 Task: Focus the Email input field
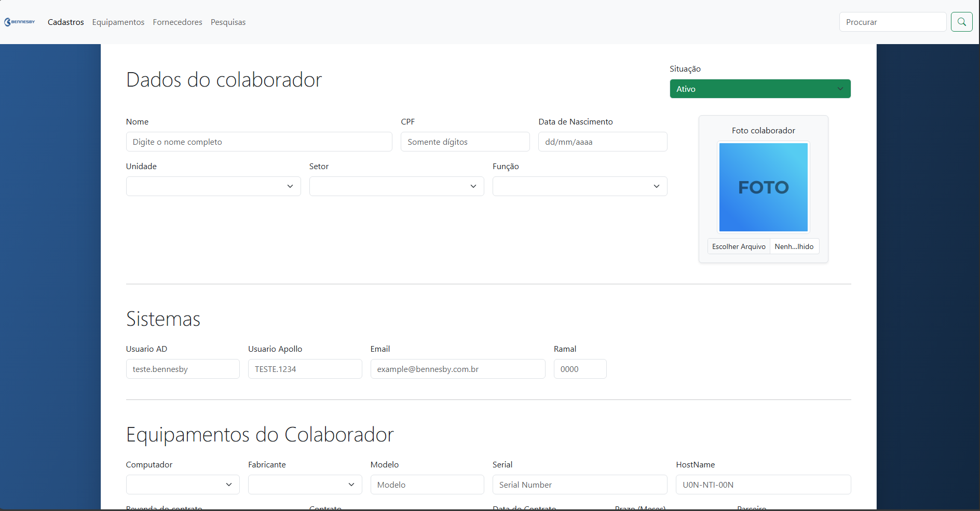pos(457,369)
